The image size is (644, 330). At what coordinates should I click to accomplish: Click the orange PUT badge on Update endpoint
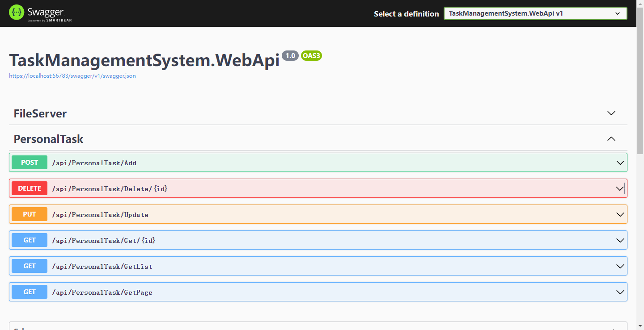(29, 214)
